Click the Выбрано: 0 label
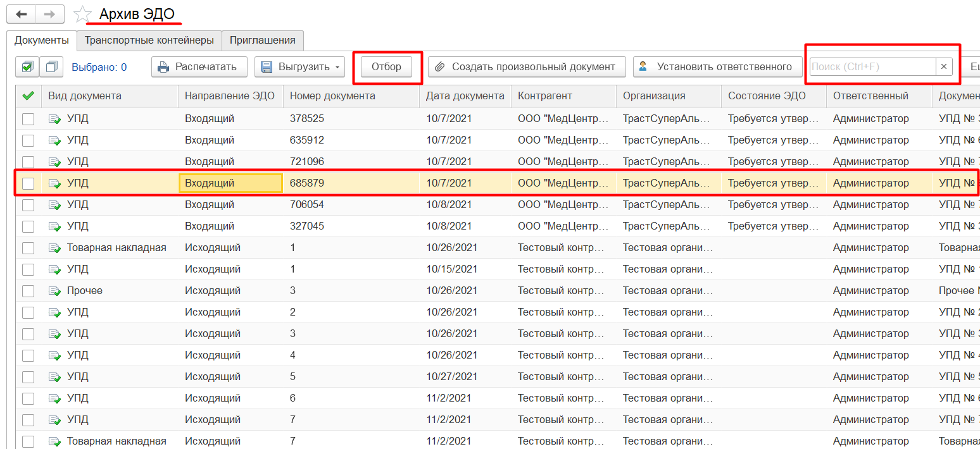Viewport: 980px width, 449px height. tap(99, 67)
